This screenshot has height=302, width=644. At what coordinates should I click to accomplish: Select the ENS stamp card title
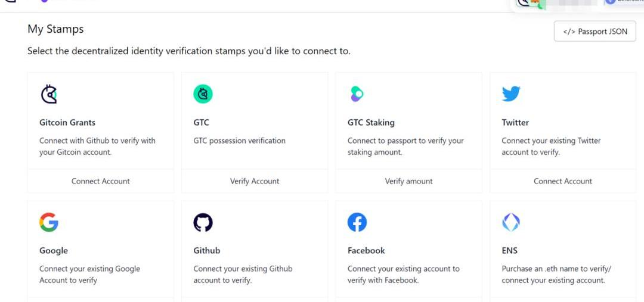click(x=510, y=251)
